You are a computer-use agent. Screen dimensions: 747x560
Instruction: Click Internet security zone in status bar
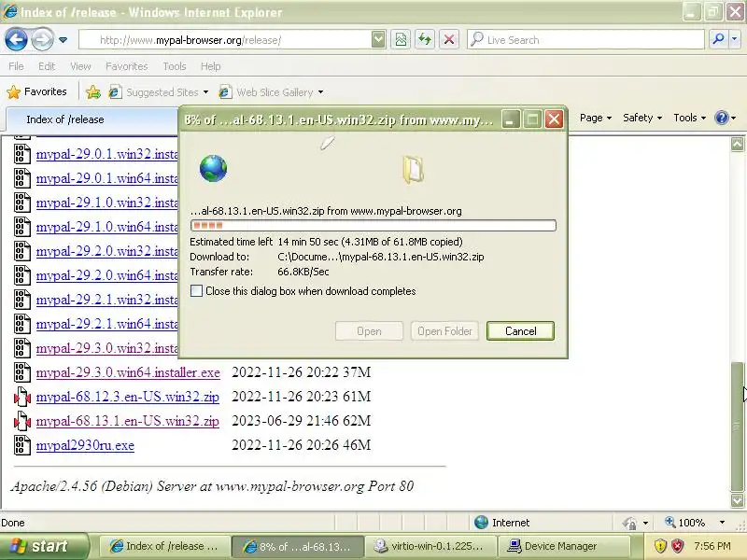pos(502,523)
